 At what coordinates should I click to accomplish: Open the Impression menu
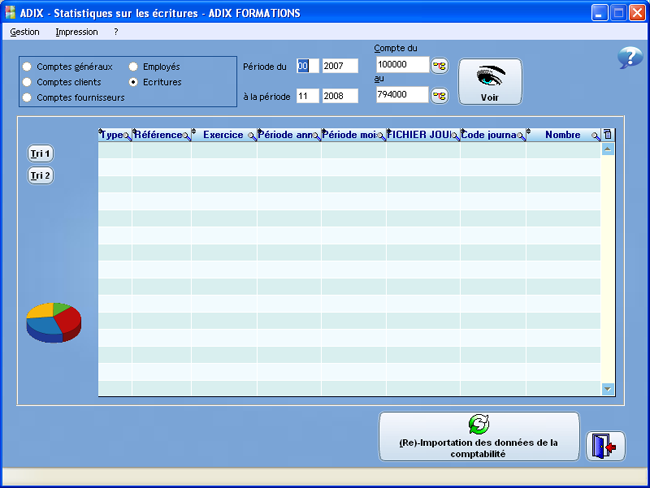coord(77,32)
